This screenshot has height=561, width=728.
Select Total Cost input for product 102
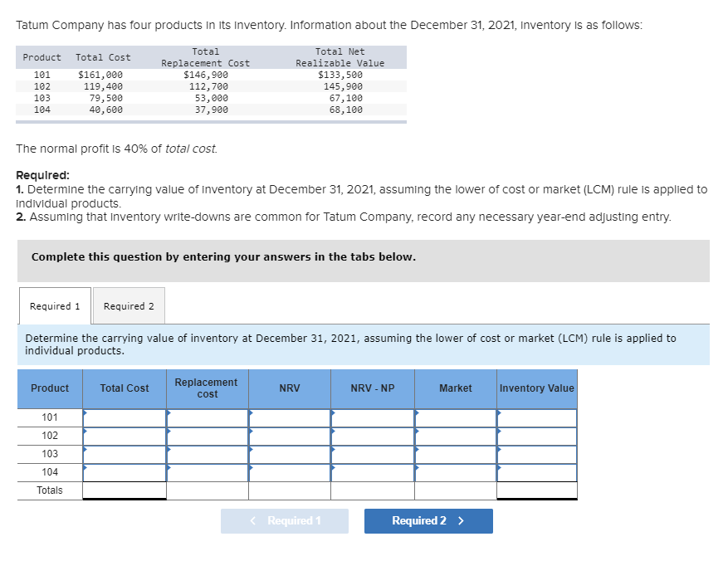coord(125,437)
